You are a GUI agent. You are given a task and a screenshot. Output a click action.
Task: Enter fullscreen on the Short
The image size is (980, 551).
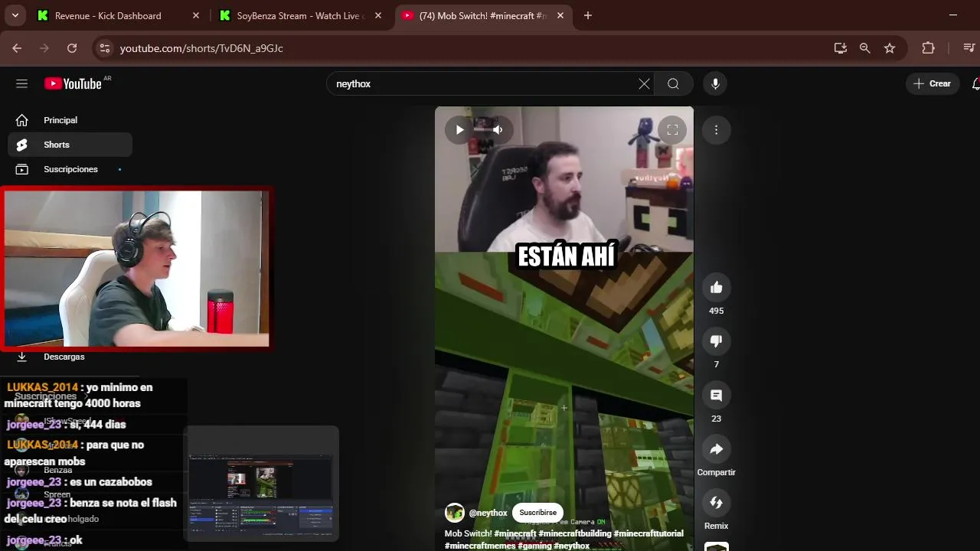coord(672,129)
